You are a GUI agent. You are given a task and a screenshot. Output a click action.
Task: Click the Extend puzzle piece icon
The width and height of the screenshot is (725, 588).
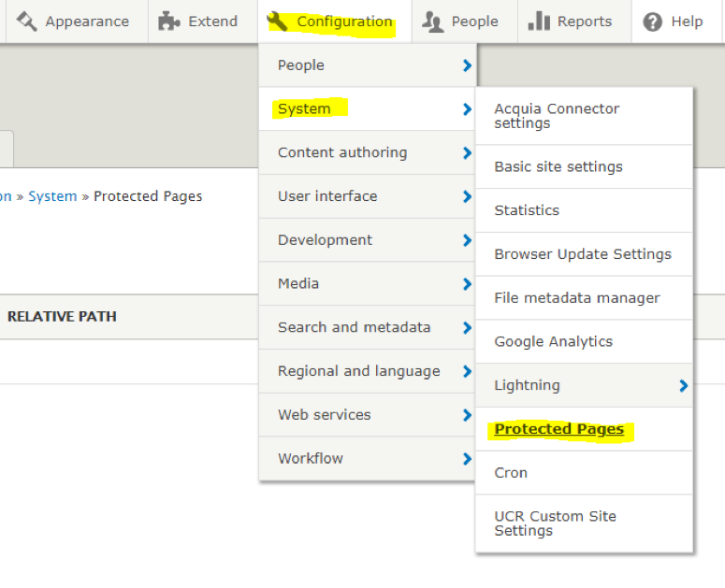(168, 22)
